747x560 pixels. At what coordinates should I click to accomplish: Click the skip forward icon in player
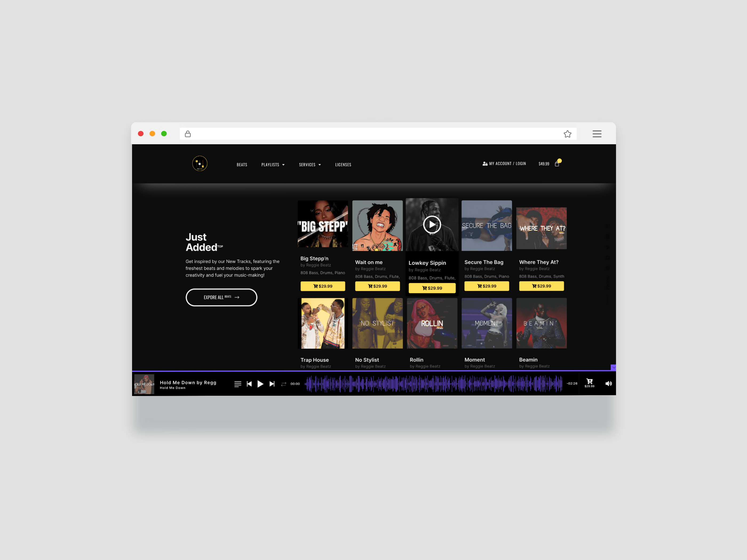(x=272, y=383)
